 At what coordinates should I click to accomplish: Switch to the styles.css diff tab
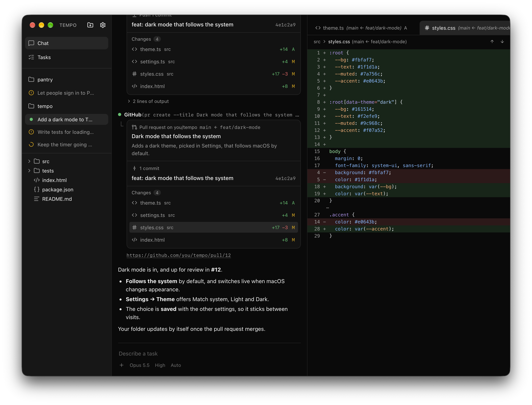coord(465,28)
